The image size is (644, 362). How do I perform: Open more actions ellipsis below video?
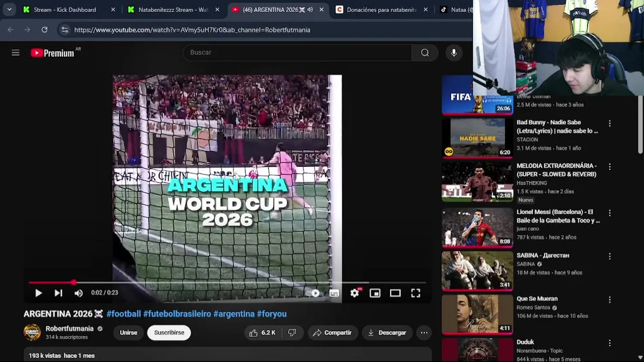[x=424, y=333]
